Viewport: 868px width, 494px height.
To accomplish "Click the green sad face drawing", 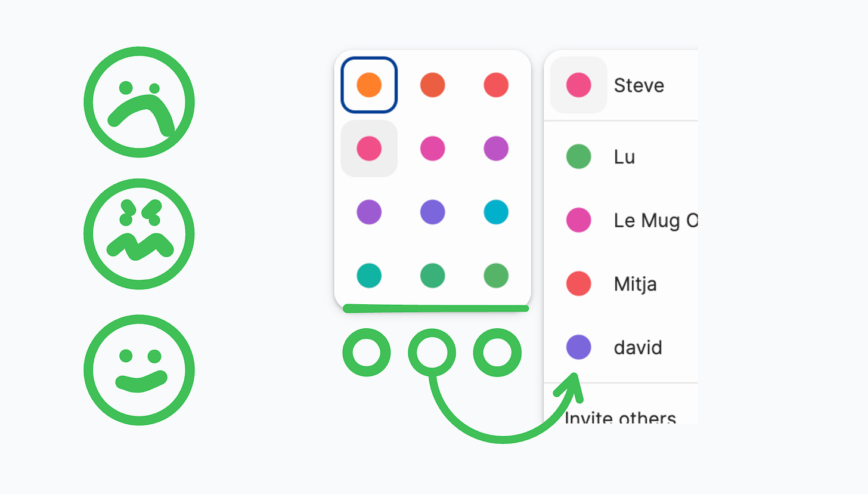I will point(139,102).
